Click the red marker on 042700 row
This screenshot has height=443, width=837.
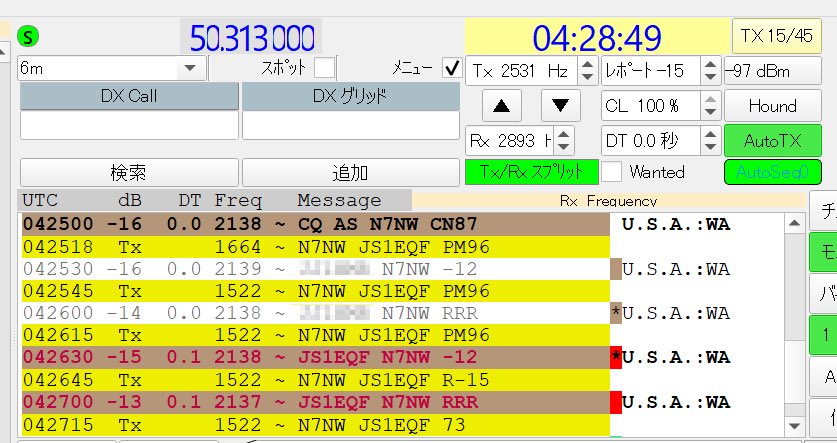tap(616, 402)
